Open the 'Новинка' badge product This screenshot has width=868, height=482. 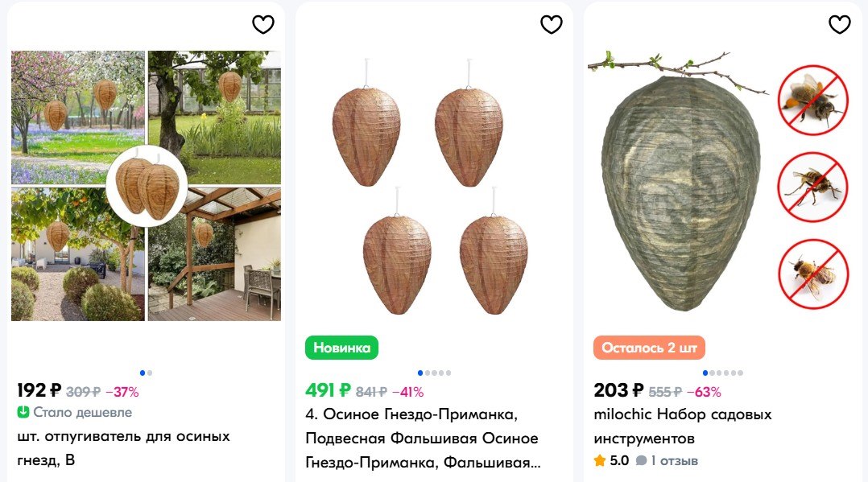(341, 348)
